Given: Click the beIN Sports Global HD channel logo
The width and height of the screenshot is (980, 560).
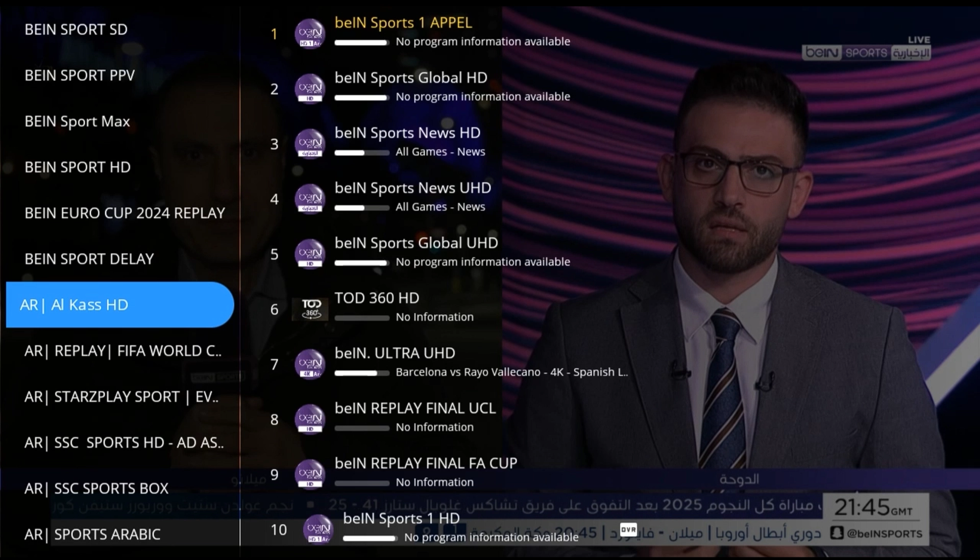Looking at the screenshot, I should [x=310, y=89].
